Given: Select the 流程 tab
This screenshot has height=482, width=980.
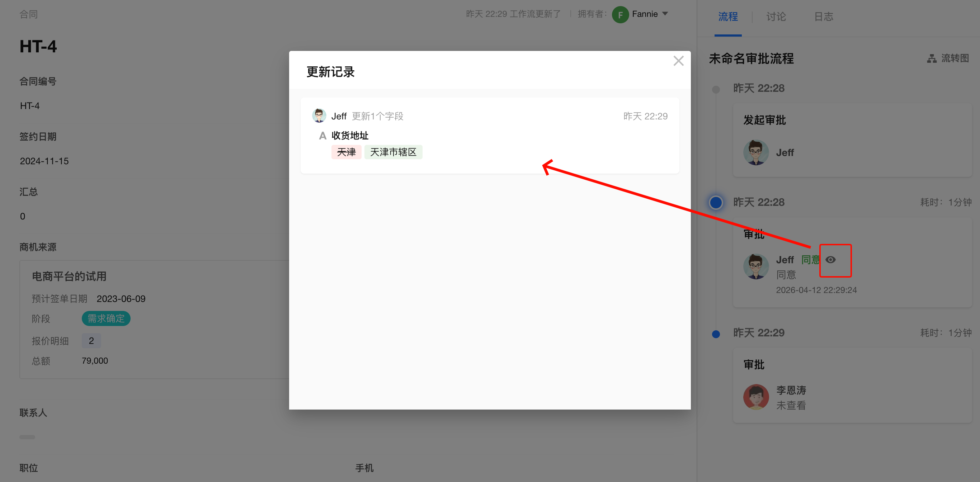Looking at the screenshot, I should click(x=728, y=16).
